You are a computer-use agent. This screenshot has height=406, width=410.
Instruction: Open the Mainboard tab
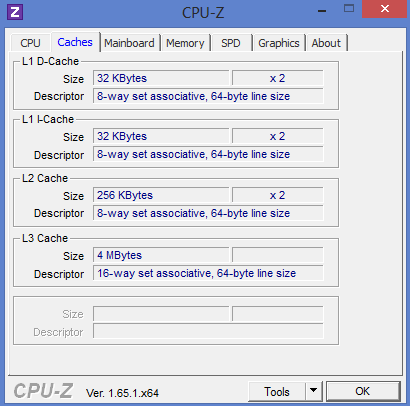129,43
